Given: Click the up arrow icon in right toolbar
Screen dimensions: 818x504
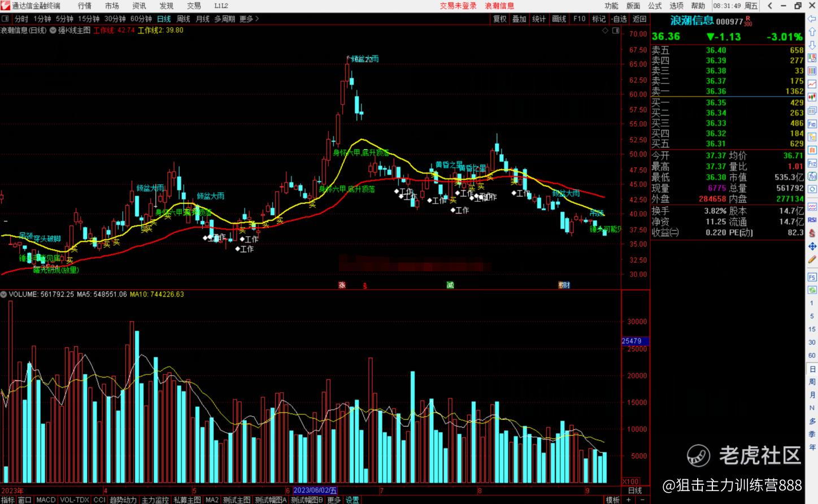Looking at the screenshot, I should click(812, 32).
